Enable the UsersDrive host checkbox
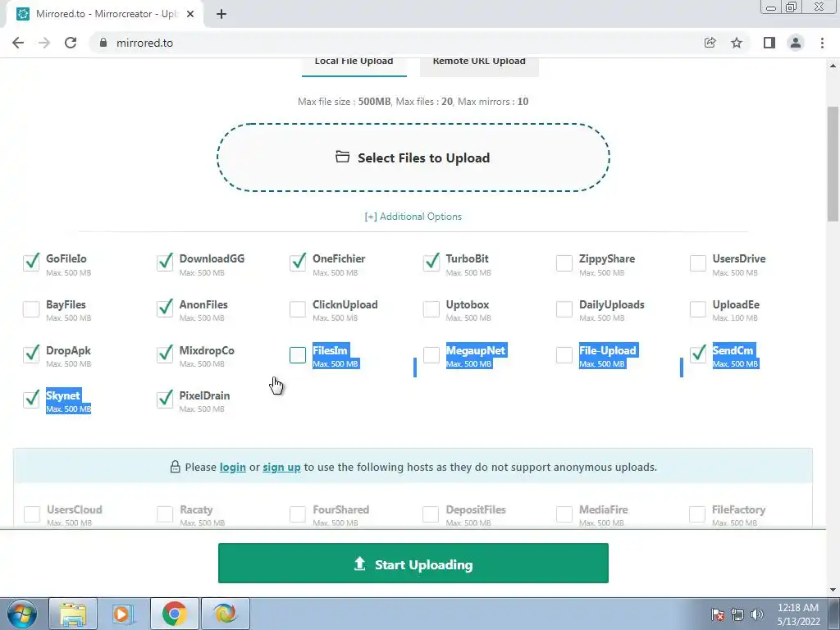Screen dimensions: 840x630 [x=697, y=263]
